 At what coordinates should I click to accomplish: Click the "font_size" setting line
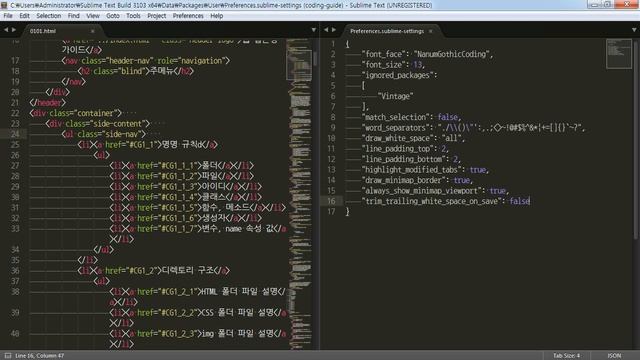tap(393, 64)
